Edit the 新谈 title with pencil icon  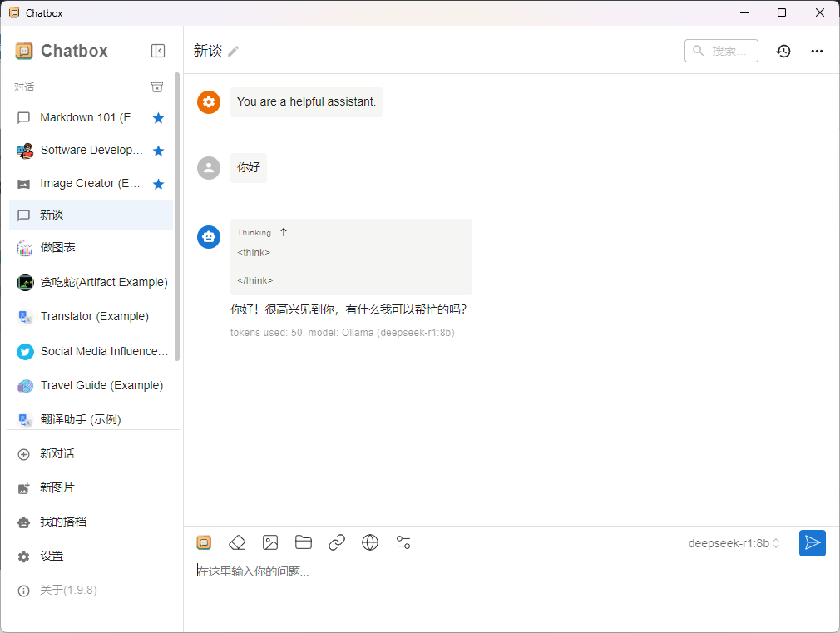[x=234, y=52]
